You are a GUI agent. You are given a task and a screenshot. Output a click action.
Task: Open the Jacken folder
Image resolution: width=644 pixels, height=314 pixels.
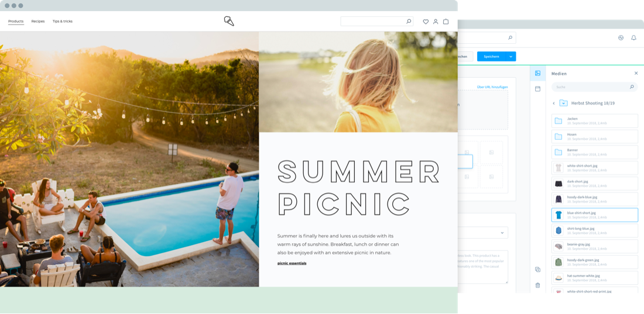coord(594,120)
